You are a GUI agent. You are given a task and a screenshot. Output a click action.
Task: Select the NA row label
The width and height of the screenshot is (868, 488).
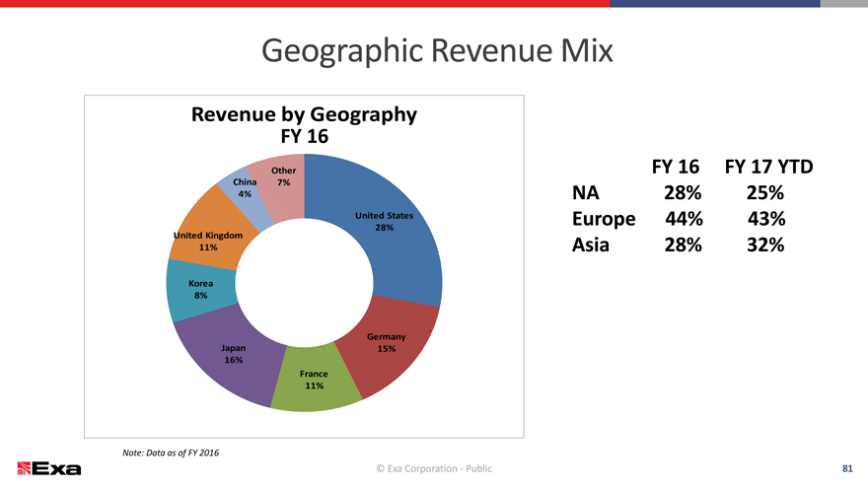[x=588, y=192]
